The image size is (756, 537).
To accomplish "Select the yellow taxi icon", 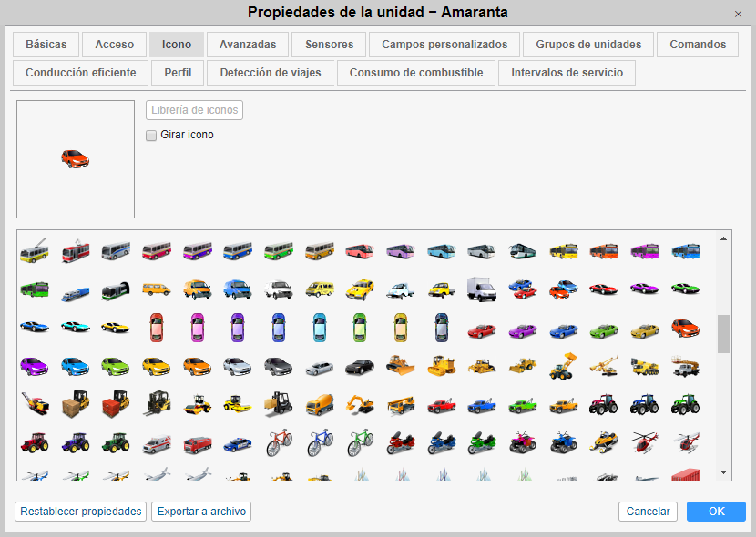I will click(360, 289).
